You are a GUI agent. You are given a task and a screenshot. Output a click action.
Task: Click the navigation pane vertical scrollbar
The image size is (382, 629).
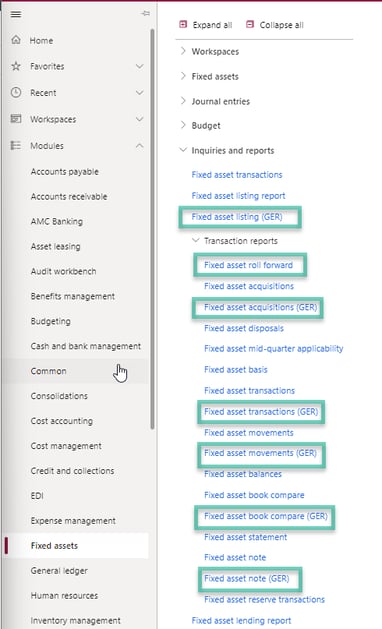(152, 229)
